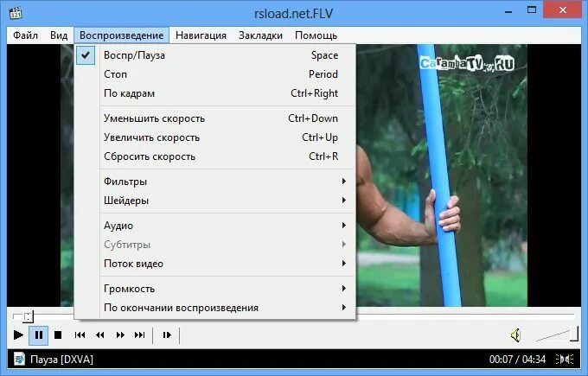Choose Сбросить скорость
This screenshot has width=588, height=376.
pyautogui.click(x=215, y=156)
